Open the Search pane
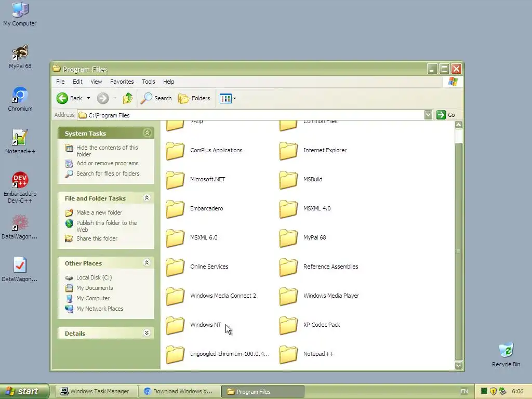Image resolution: width=532 pixels, height=399 pixels. point(156,98)
